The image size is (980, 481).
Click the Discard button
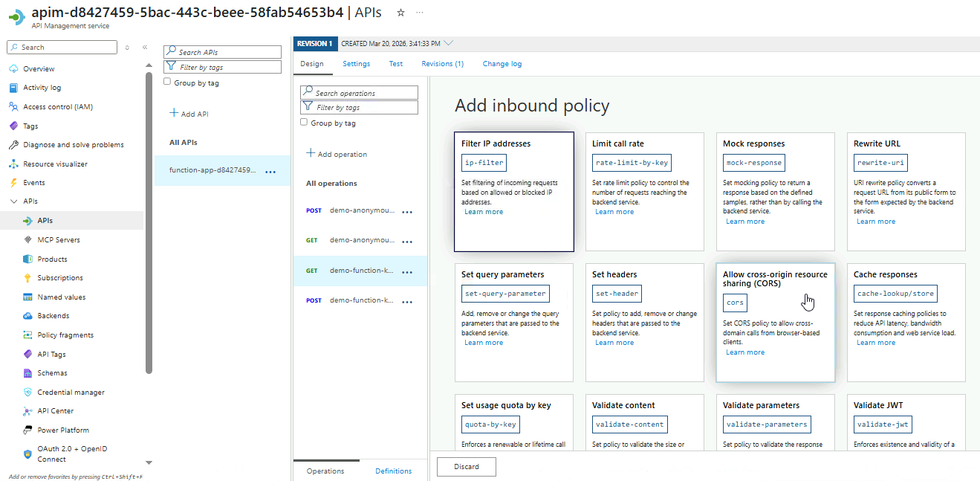click(466, 467)
